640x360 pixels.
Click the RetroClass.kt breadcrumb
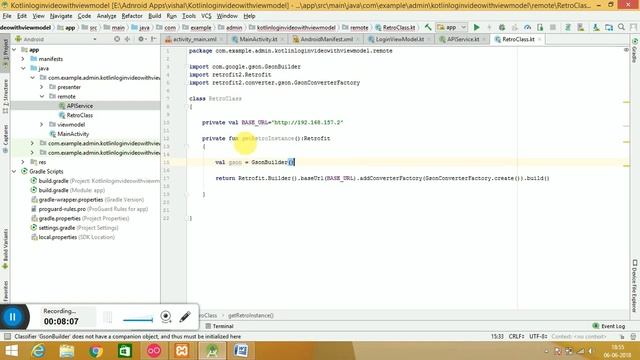click(395, 28)
